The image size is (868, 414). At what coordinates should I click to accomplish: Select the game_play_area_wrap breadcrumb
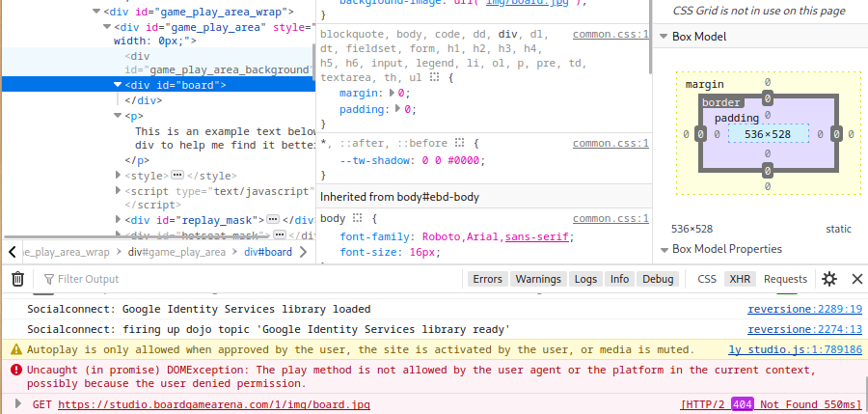pyautogui.click(x=65, y=252)
